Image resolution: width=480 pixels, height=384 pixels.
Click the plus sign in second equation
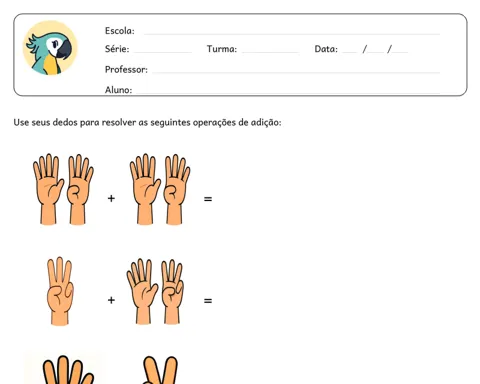click(111, 300)
